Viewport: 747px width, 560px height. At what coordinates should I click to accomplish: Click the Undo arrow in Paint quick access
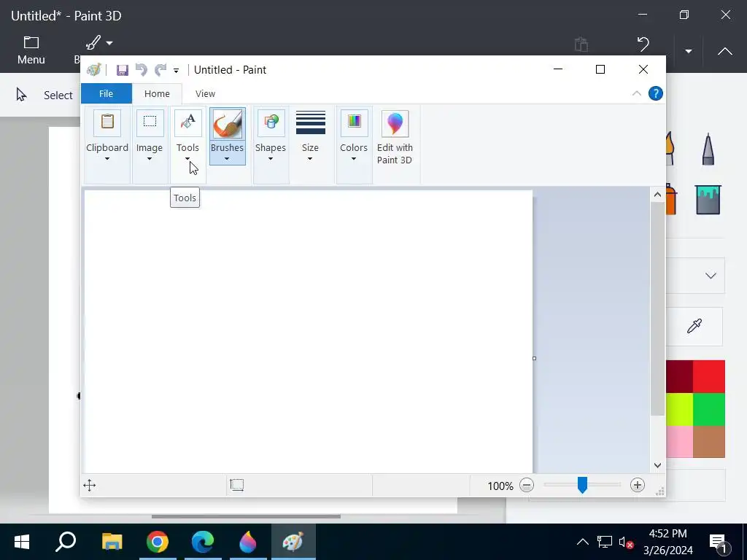tap(142, 70)
